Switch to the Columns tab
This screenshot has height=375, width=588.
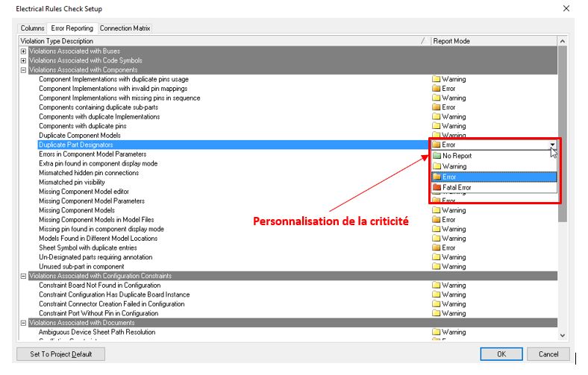tap(32, 28)
